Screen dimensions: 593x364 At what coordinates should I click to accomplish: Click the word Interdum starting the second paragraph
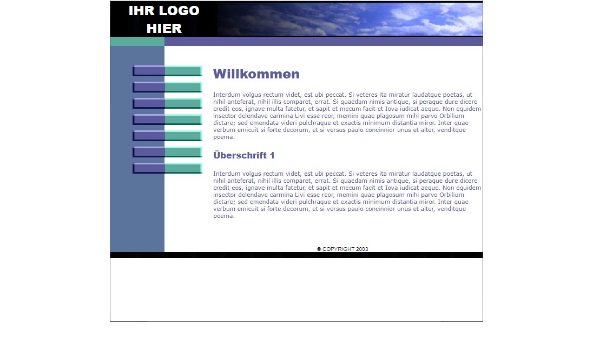coord(226,174)
